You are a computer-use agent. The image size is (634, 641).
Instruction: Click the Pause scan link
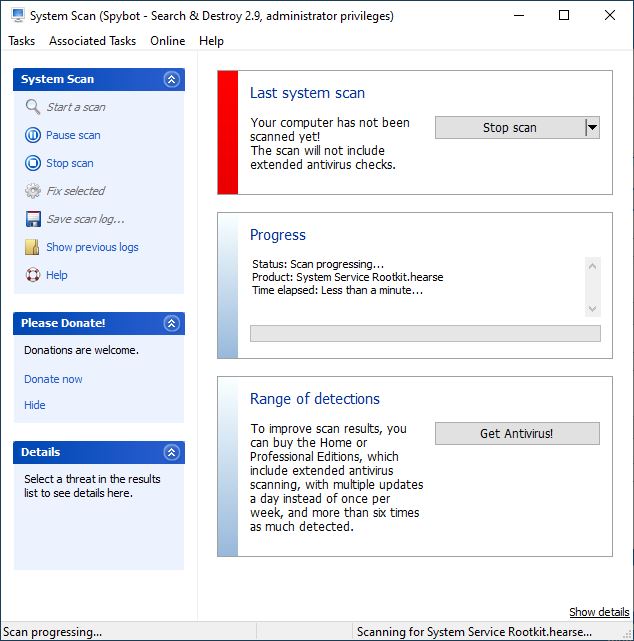click(73, 135)
